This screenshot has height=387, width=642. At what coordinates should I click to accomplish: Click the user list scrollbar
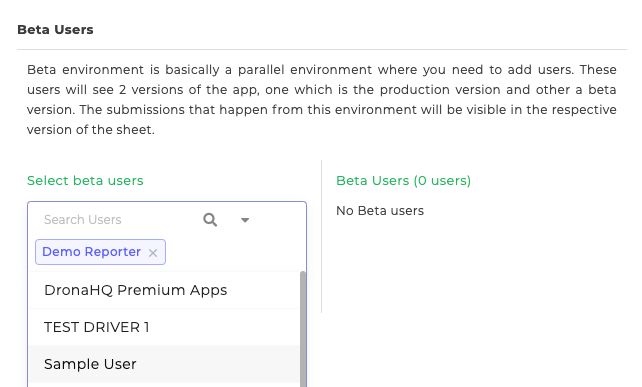click(x=303, y=329)
